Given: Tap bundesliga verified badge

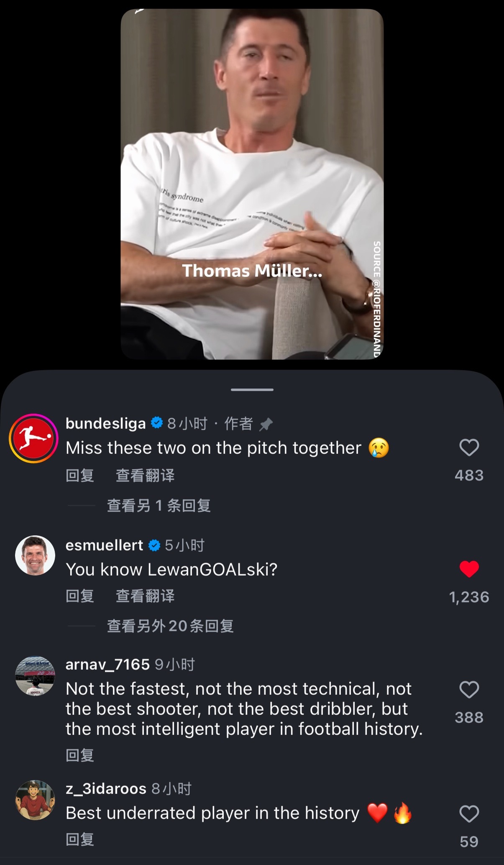Looking at the screenshot, I should point(156,423).
